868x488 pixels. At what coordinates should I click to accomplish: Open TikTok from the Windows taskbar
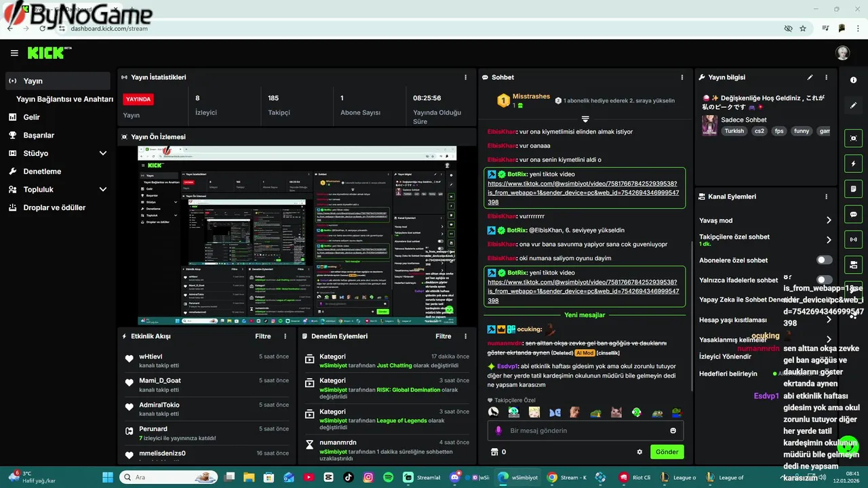coord(348,477)
